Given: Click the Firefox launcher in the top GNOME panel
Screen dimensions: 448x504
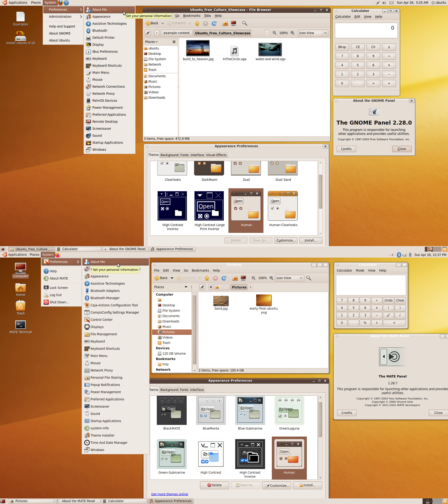Looking at the screenshot, I should (60, 3).
